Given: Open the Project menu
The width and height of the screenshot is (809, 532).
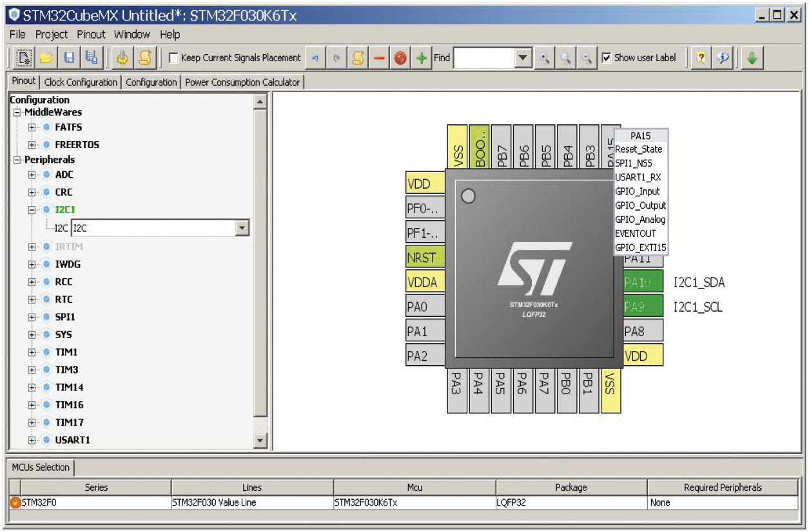Looking at the screenshot, I should (52, 35).
